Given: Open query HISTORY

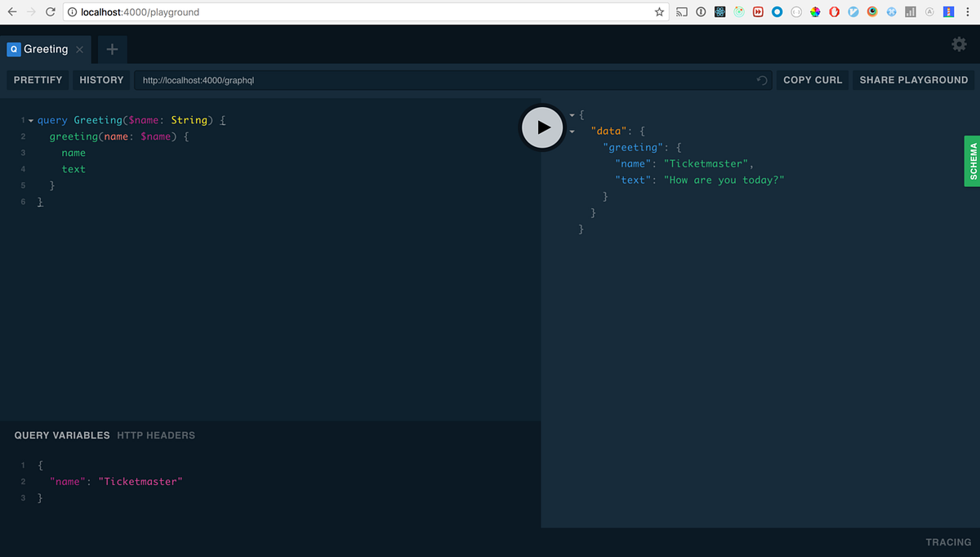Looking at the screenshot, I should (100, 80).
